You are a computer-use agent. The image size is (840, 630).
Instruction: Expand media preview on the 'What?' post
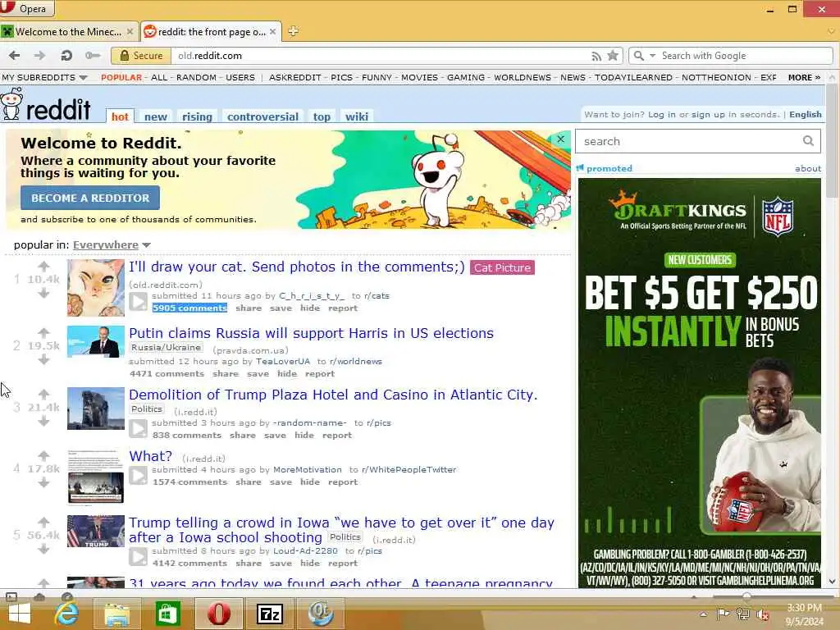138,475
